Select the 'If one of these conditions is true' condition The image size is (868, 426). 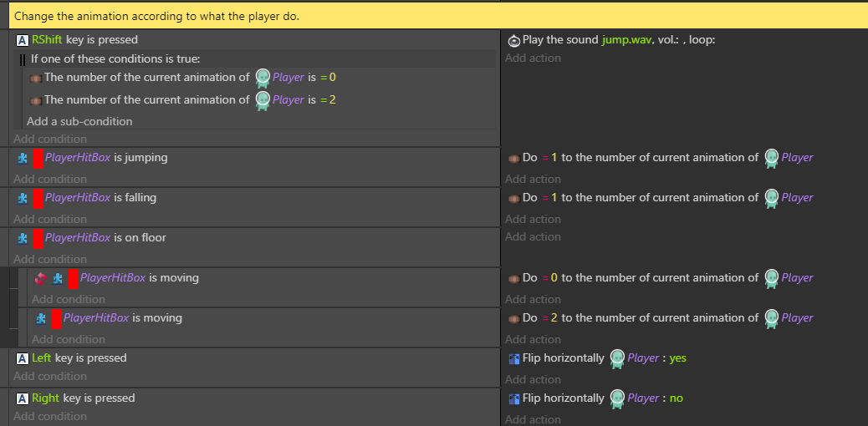click(115, 58)
